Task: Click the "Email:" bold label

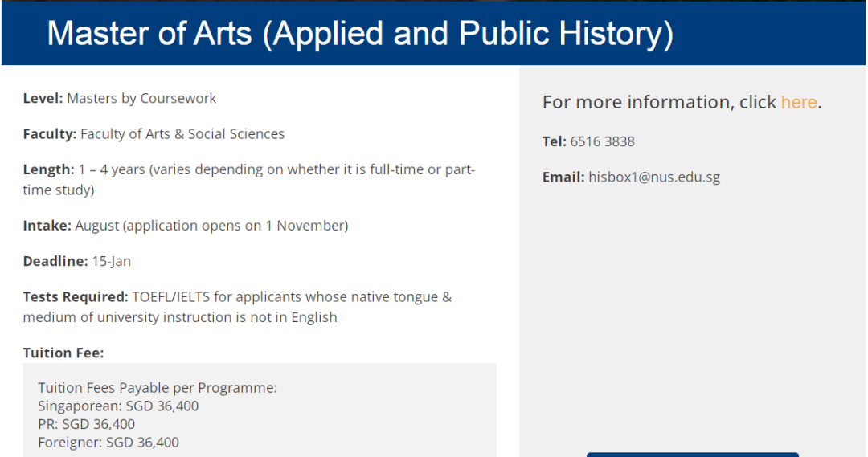Action: point(563,177)
